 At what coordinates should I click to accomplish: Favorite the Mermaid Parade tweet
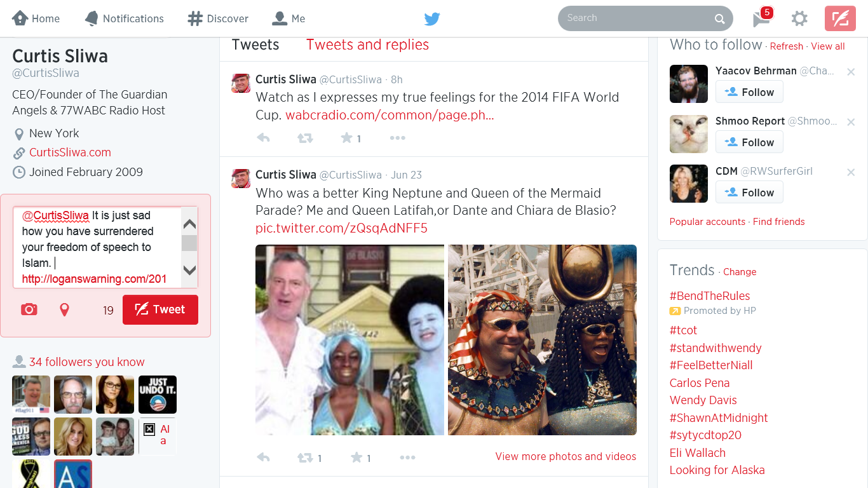356,457
